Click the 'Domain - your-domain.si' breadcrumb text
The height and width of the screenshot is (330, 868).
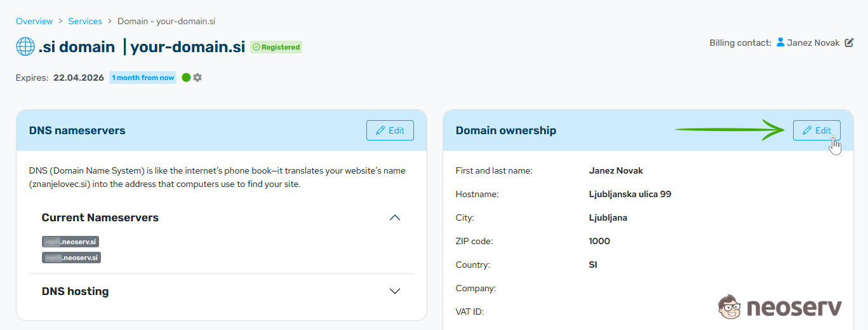click(x=166, y=21)
